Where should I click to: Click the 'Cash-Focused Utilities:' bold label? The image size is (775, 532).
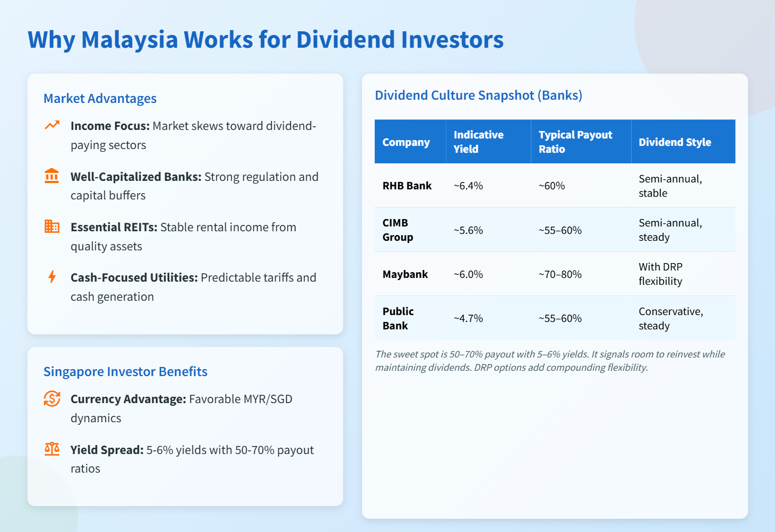tap(134, 277)
